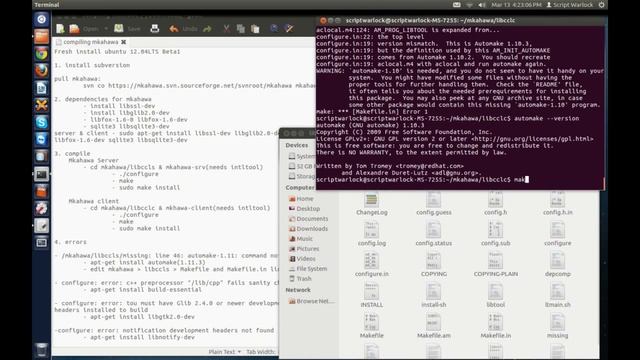Open Pictures in Files sidebar
Viewport: 640px width, 360px height.
pos(304,249)
